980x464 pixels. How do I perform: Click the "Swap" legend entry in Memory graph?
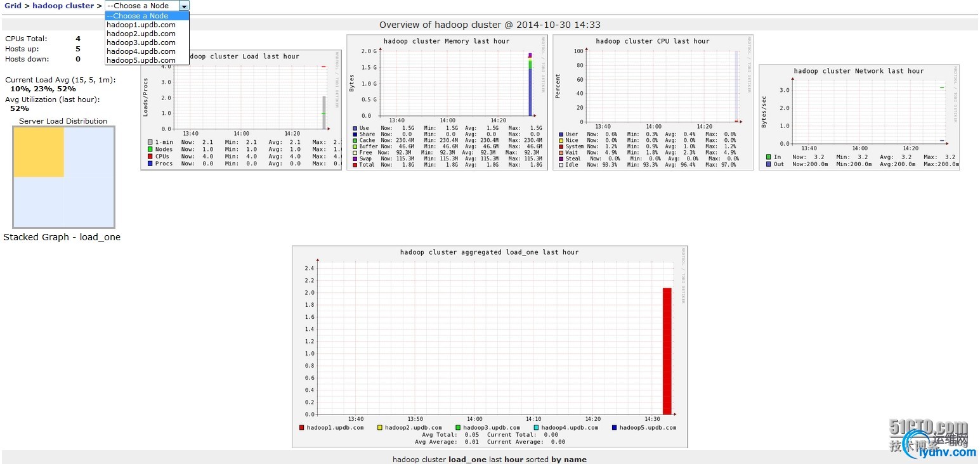(362, 158)
